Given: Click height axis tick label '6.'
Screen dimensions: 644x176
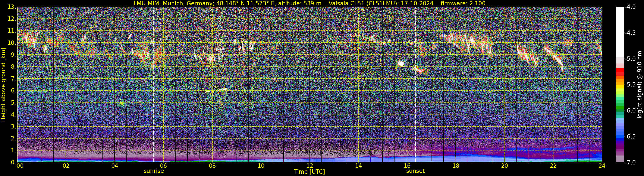Looking at the screenshot, I should [13, 91].
